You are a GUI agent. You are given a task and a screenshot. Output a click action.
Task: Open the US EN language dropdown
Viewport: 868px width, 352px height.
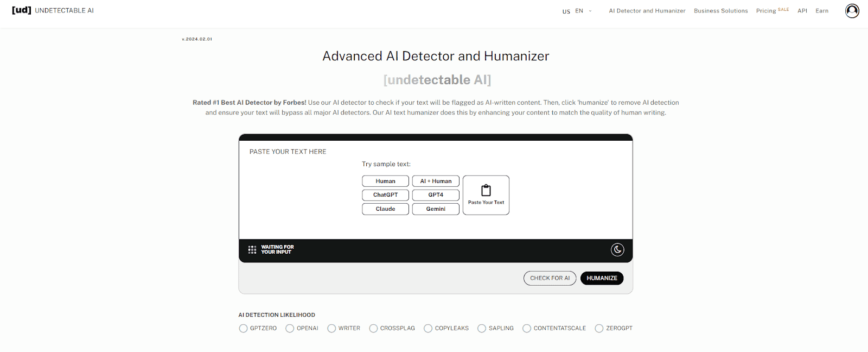click(577, 11)
